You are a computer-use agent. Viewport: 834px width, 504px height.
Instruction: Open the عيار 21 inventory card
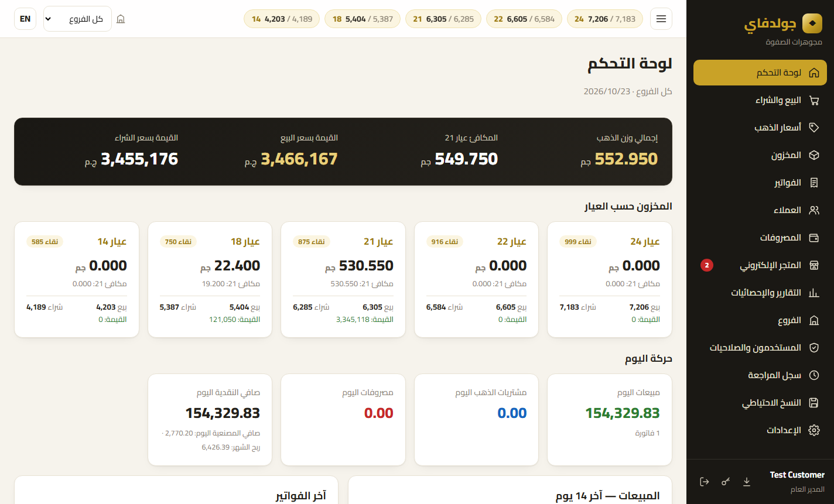click(x=343, y=279)
